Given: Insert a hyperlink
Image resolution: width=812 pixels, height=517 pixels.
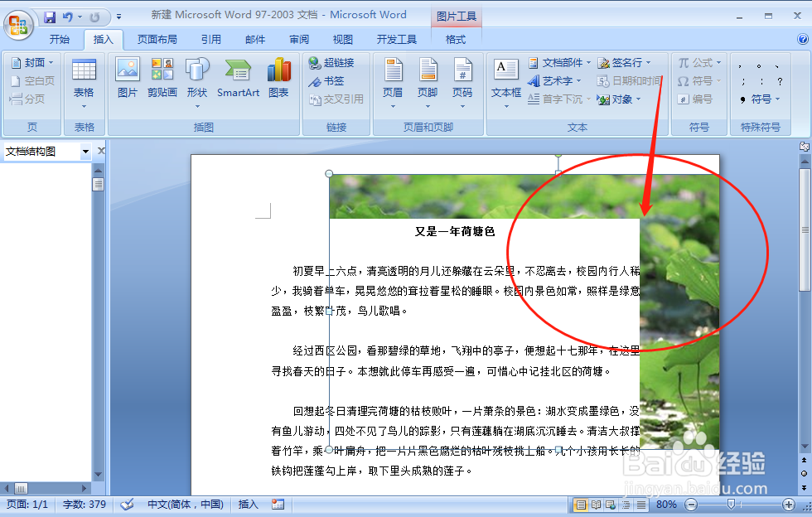Looking at the screenshot, I should coord(336,62).
